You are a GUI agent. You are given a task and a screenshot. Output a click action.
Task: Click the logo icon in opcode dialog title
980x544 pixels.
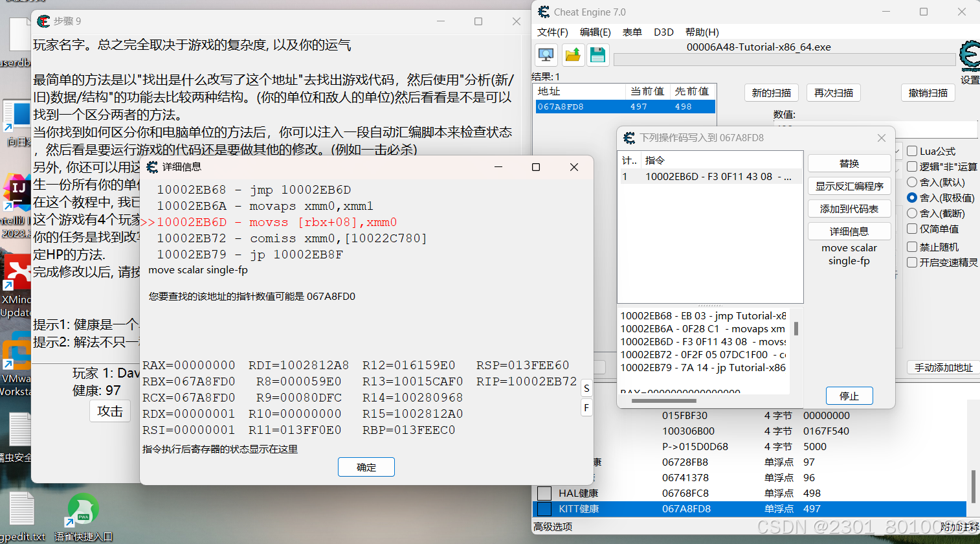[x=629, y=138]
